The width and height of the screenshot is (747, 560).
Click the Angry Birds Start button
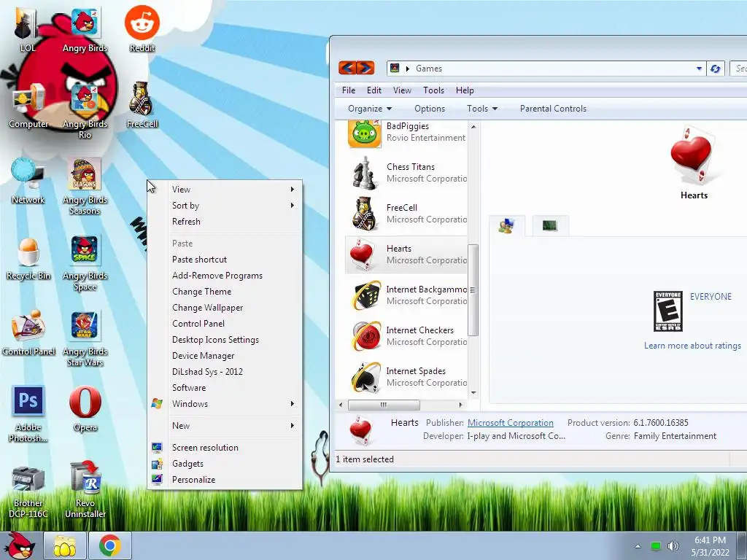(20, 545)
